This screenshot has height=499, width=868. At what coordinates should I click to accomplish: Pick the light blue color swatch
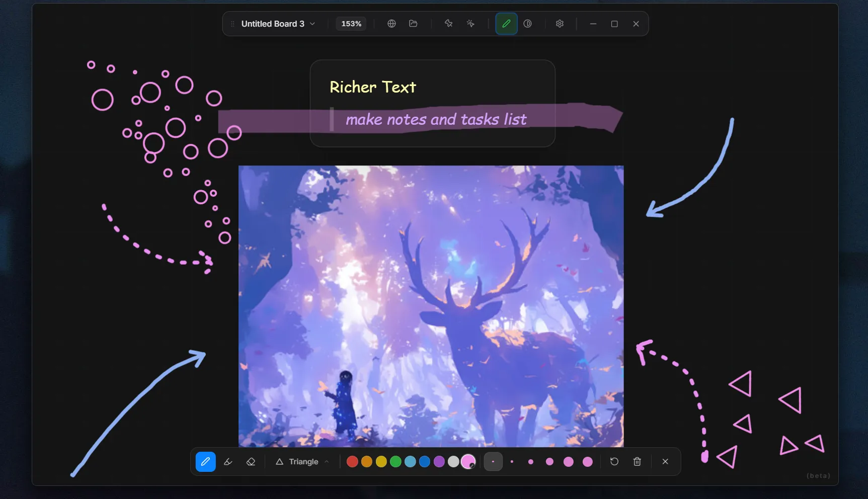point(410,462)
